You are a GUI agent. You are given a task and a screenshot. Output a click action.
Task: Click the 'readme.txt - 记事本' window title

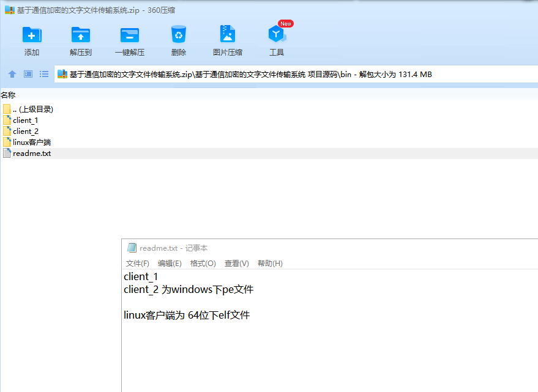174,248
